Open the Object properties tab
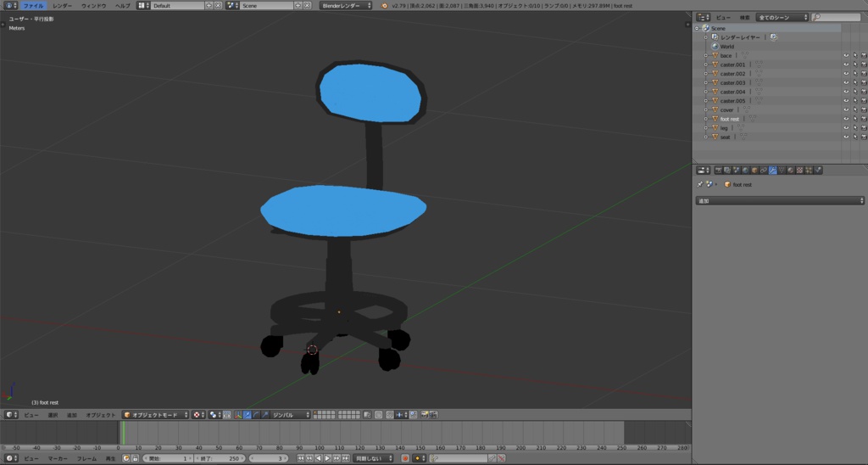The height and width of the screenshot is (465, 868). point(754,171)
